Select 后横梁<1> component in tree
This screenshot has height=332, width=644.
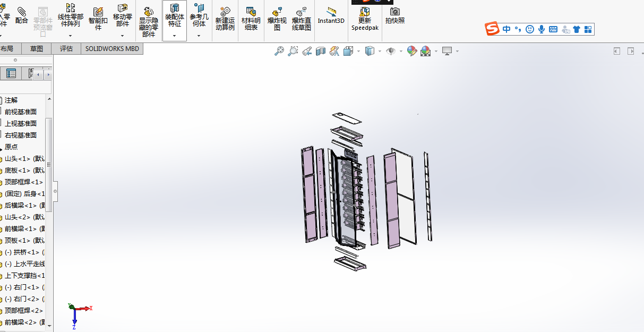pos(24,205)
